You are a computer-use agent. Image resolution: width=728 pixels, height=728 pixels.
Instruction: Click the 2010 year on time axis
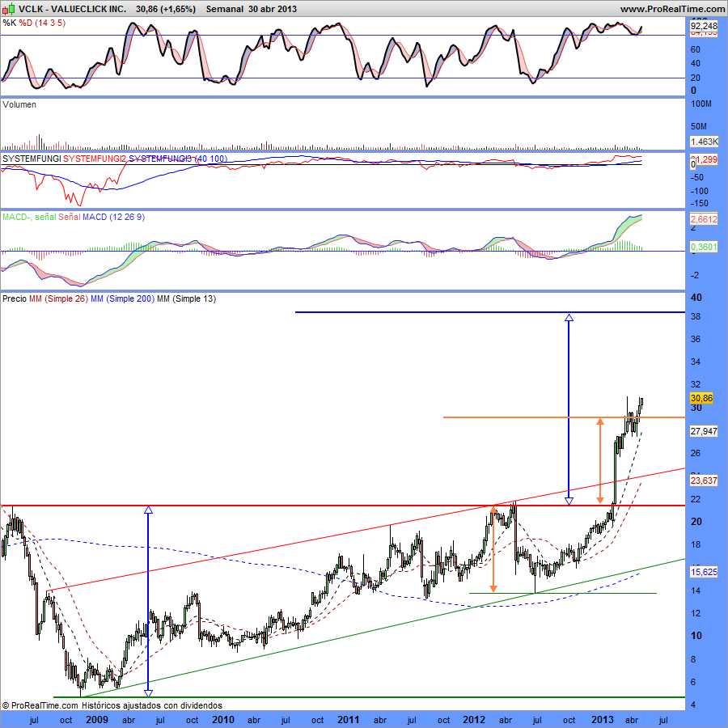pyautogui.click(x=223, y=720)
